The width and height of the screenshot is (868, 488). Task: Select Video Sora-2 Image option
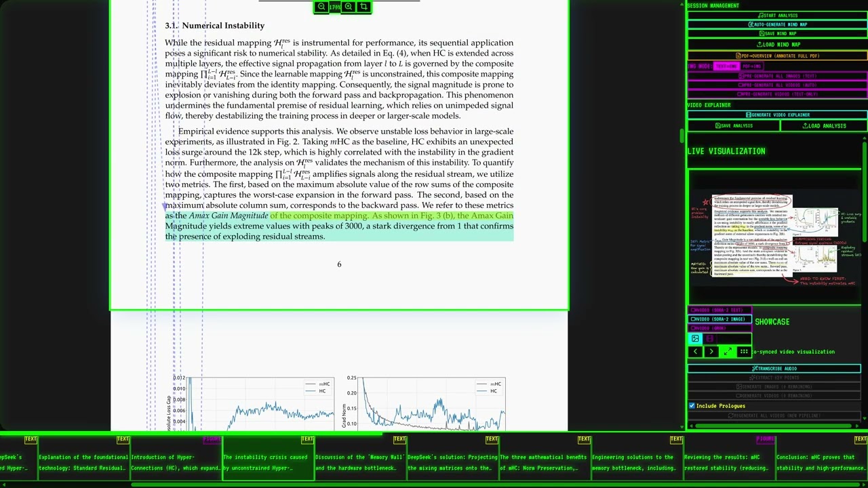point(719,319)
